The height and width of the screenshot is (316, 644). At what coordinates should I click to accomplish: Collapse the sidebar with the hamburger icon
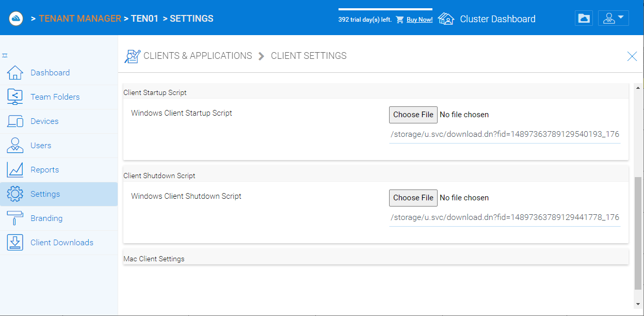coord(5,55)
